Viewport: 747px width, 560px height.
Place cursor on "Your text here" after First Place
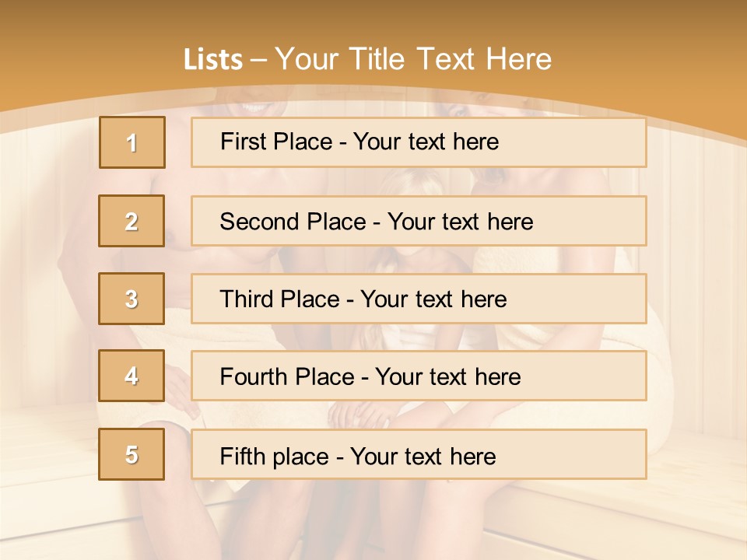pos(426,142)
